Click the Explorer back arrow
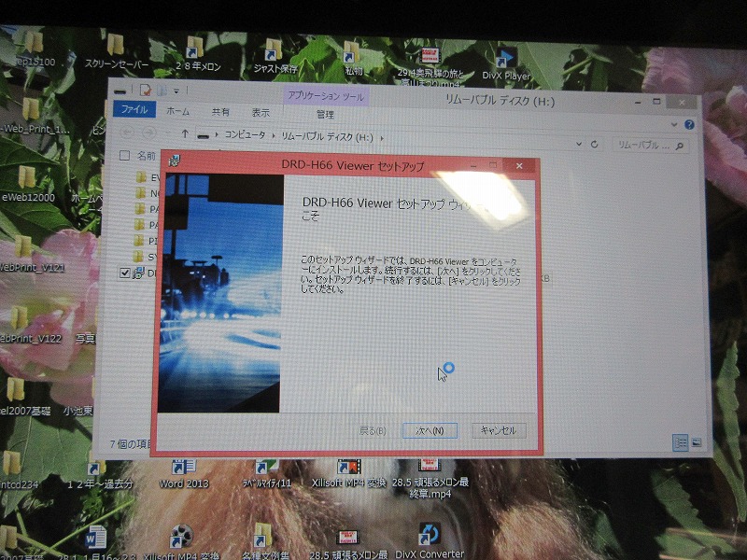The height and width of the screenshot is (560, 747). point(127,132)
